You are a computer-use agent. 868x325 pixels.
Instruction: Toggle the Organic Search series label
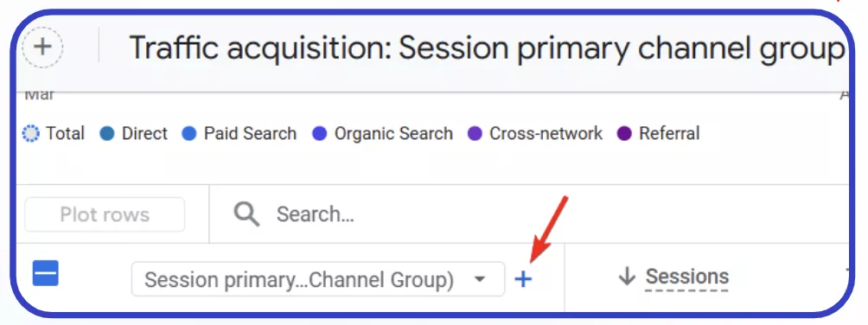point(393,133)
